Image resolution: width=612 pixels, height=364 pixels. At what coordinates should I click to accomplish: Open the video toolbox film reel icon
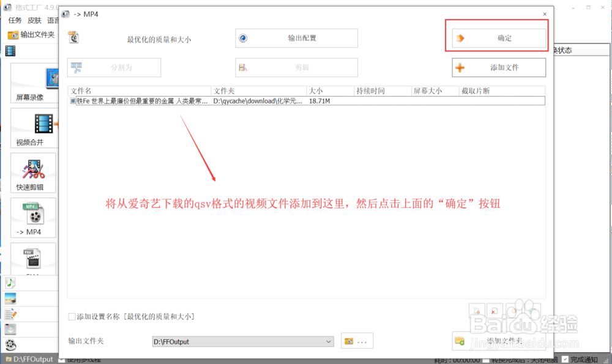click(9, 344)
